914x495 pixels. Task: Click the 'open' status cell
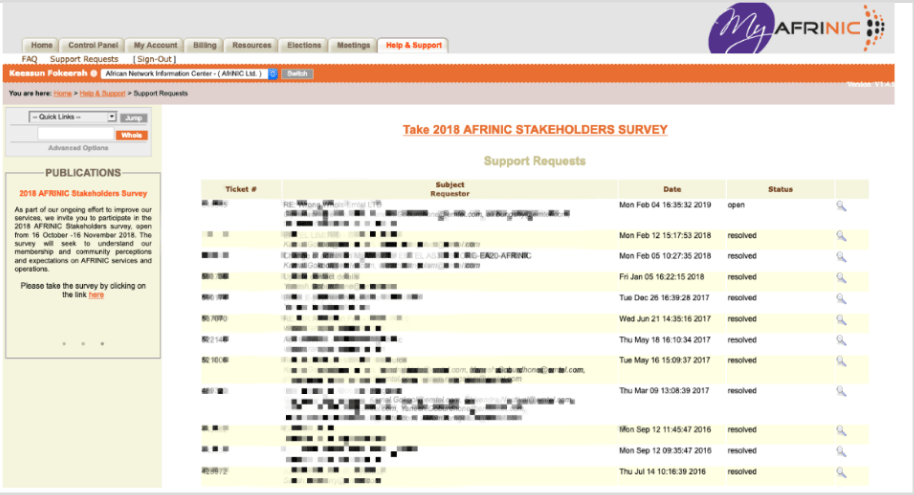point(736,205)
